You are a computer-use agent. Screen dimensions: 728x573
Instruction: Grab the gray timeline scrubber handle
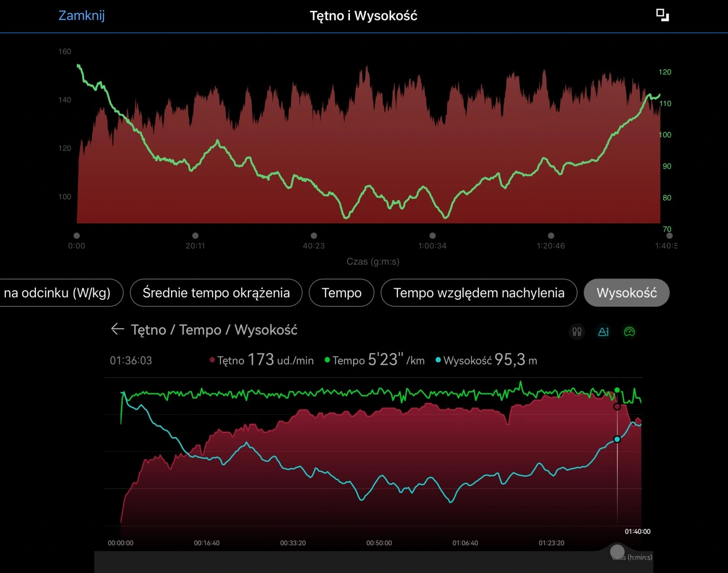point(617,552)
